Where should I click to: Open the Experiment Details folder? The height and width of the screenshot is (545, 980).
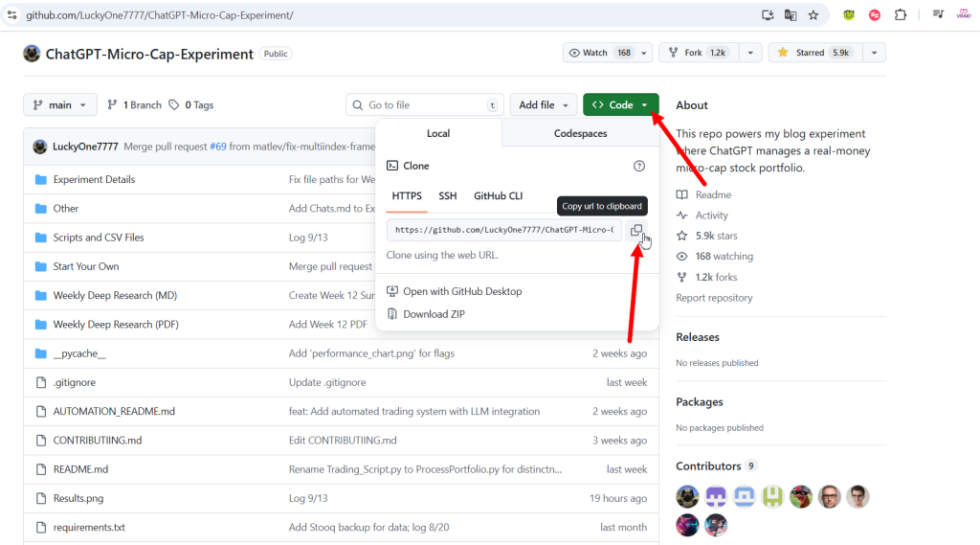point(94,179)
